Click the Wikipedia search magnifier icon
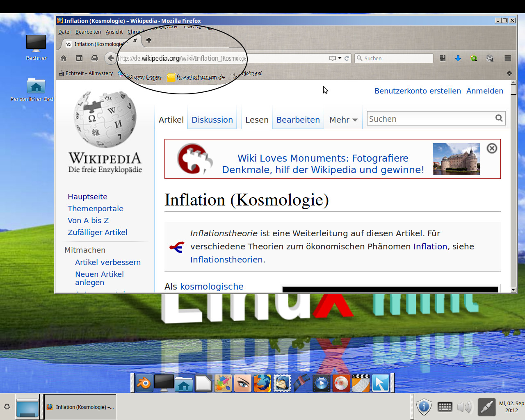 click(x=499, y=119)
